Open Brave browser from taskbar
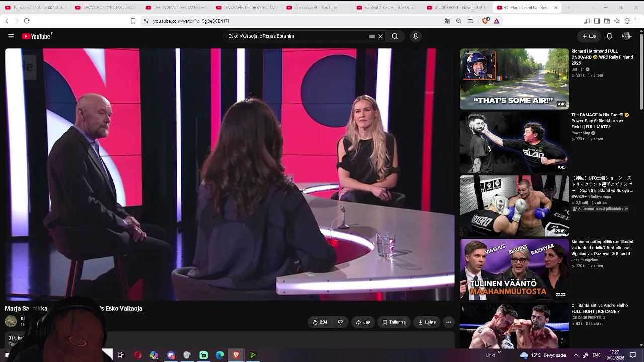The width and height of the screenshot is (644, 362). coord(236,355)
